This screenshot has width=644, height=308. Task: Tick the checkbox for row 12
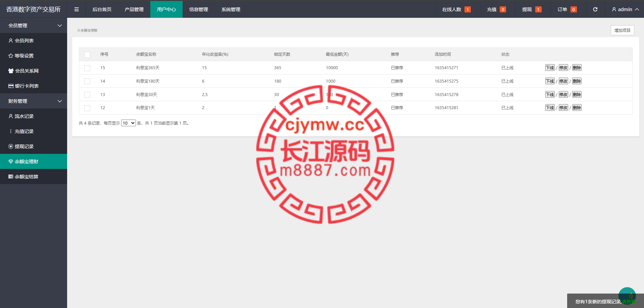click(87, 108)
